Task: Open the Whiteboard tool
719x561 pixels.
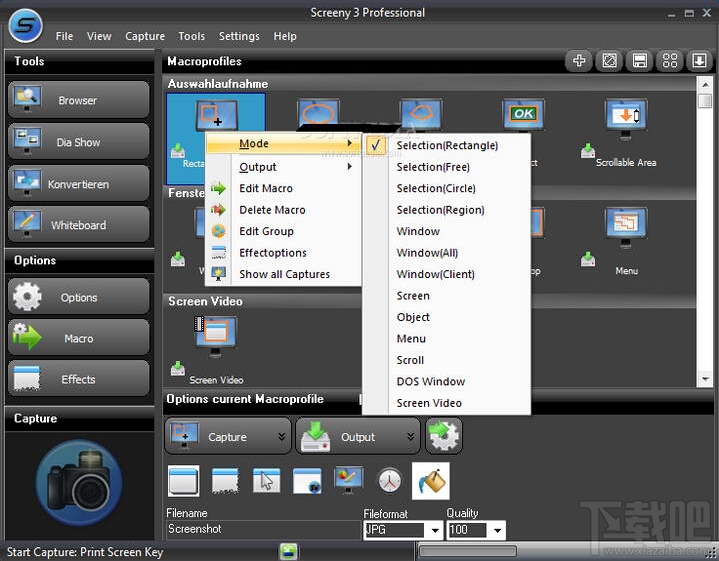Action: point(79,224)
